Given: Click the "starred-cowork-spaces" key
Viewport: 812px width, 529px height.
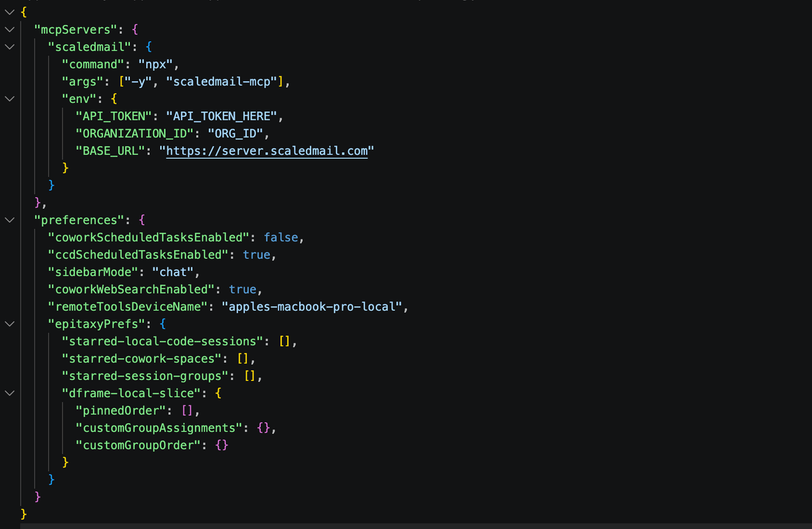Looking at the screenshot, I should pos(142,359).
